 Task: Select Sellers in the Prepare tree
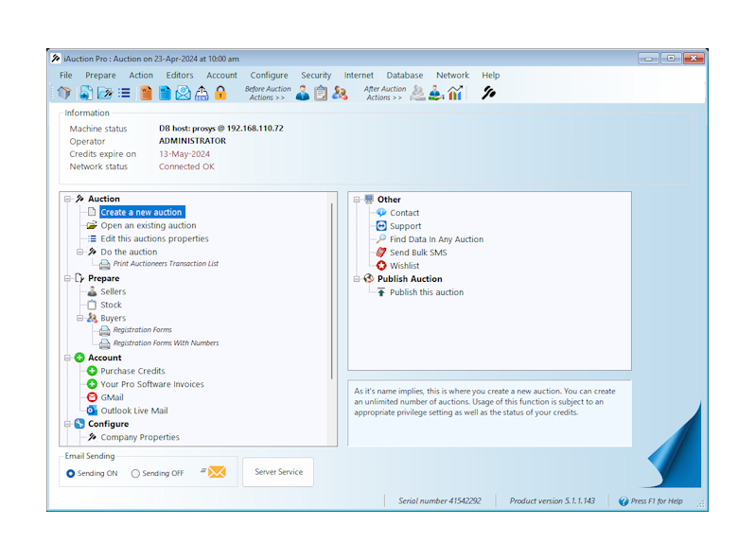(x=114, y=291)
